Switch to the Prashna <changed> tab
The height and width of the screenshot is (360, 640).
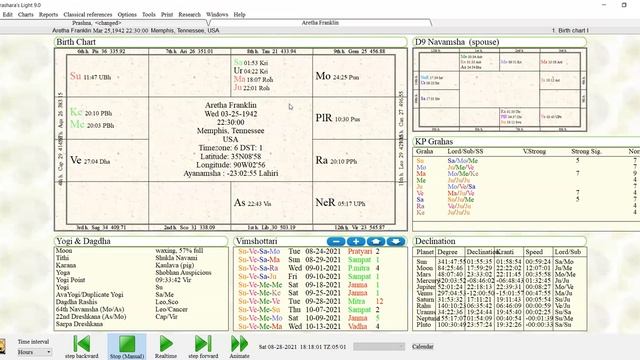[97, 23]
